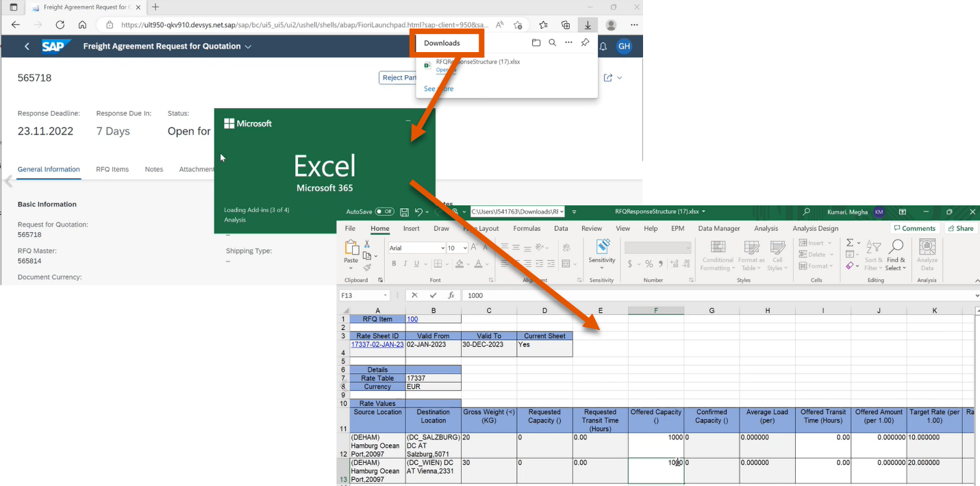Open the rate sheet 17337-02-JAN-23 link
The width and height of the screenshot is (980, 486).
coord(377,344)
